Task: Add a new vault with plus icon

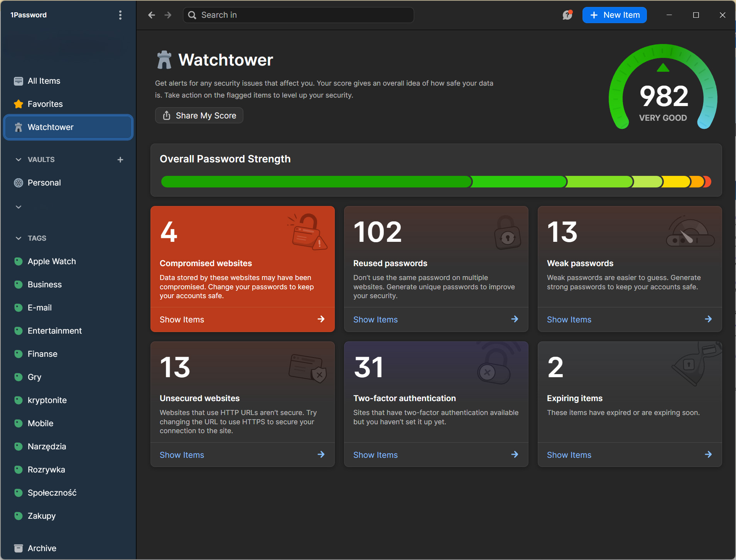Action: (x=120, y=160)
